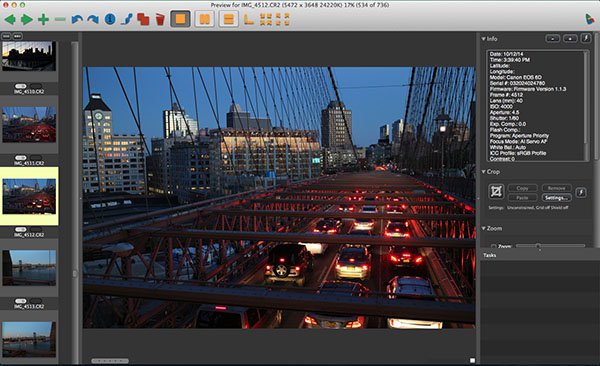Toggle the dark pill for IMG_4510.CR2
Viewport: 600px width, 366px height.
tap(36, 86)
